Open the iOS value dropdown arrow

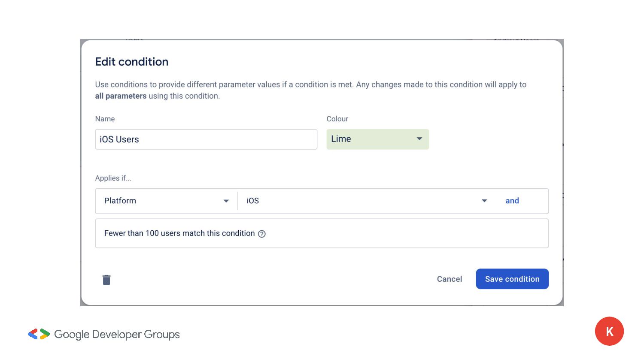pyautogui.click(x=484, y=201)
